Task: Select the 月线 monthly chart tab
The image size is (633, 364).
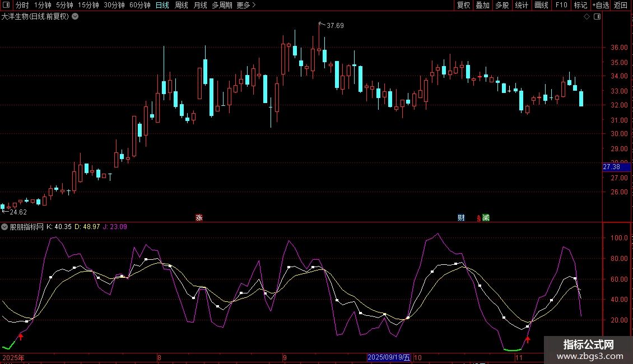Action: (x=200, y=5)
